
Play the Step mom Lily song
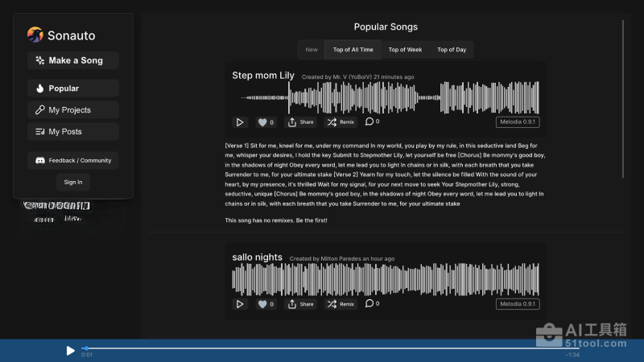coord(240,122)
